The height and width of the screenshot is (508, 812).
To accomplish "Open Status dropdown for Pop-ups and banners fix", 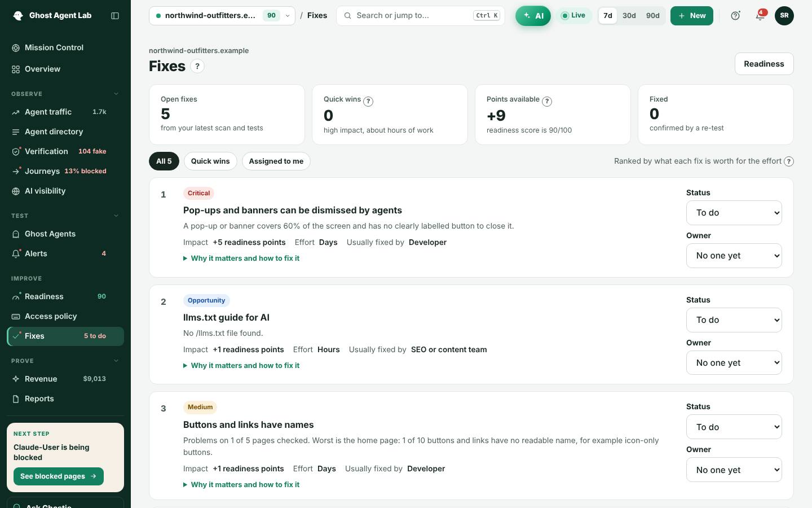I will (x=734, y=213).
